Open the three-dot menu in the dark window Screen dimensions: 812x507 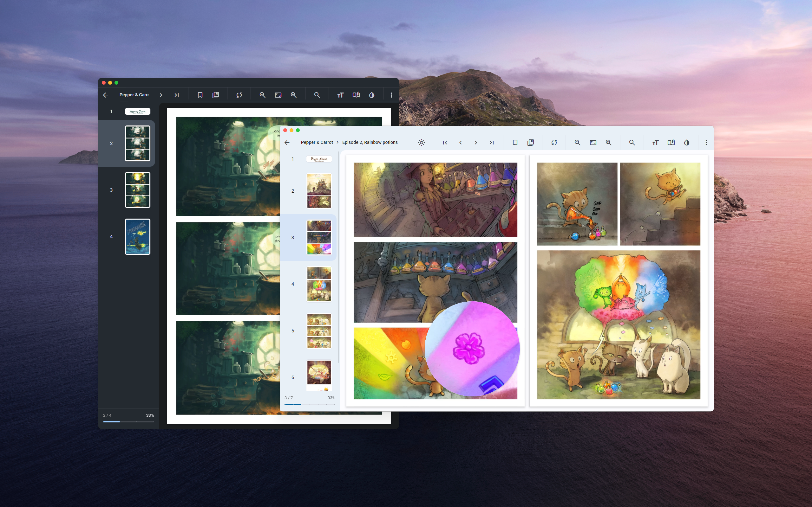pyautogui.click(x=391, y=95)
